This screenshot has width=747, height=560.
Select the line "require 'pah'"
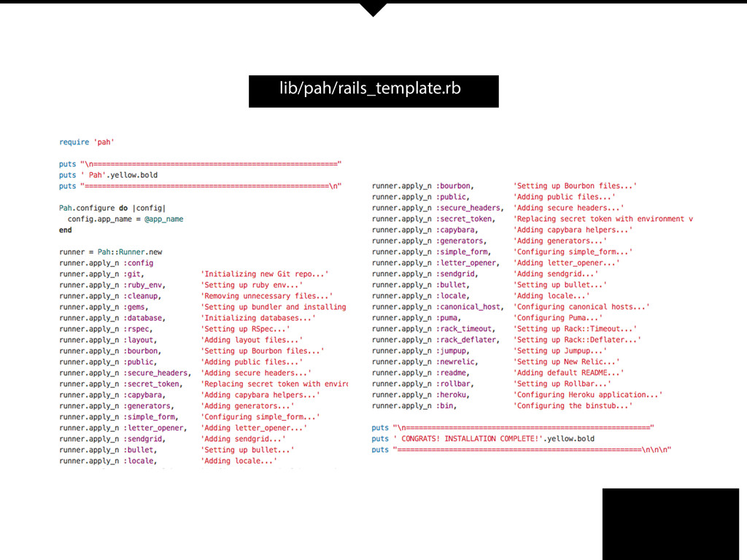87,142
